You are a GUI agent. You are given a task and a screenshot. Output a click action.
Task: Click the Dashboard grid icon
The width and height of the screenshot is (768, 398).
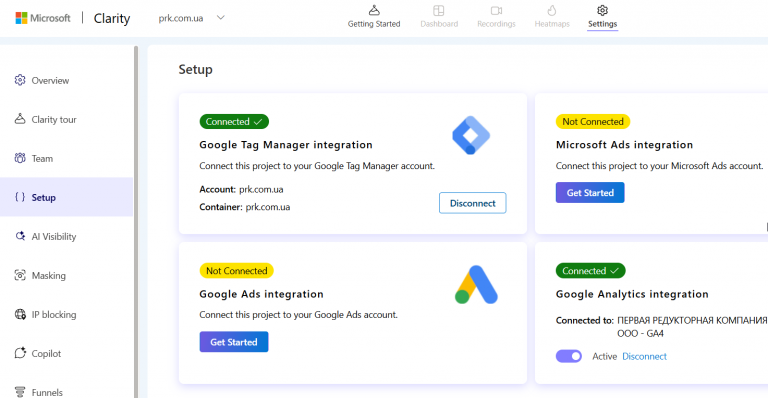(439, 10)
